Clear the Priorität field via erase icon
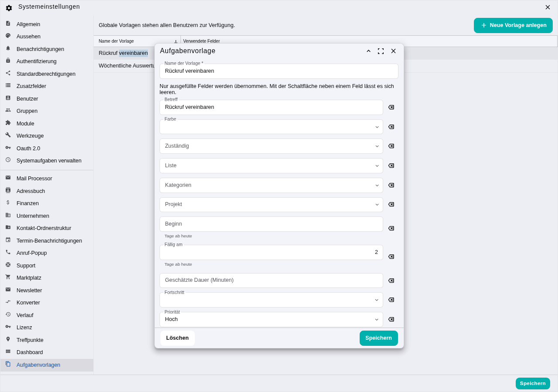This screenshot has height=392, width=558. pyautogui.click(x=391, y=319)
